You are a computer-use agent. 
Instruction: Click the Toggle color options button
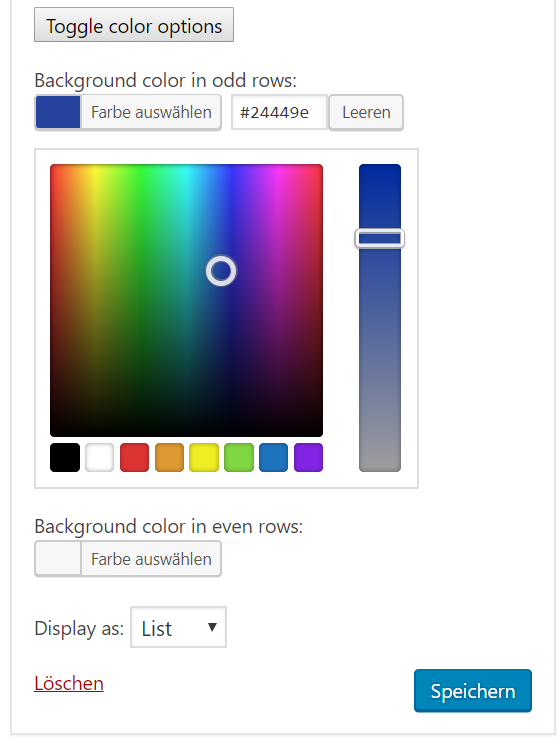134,25
